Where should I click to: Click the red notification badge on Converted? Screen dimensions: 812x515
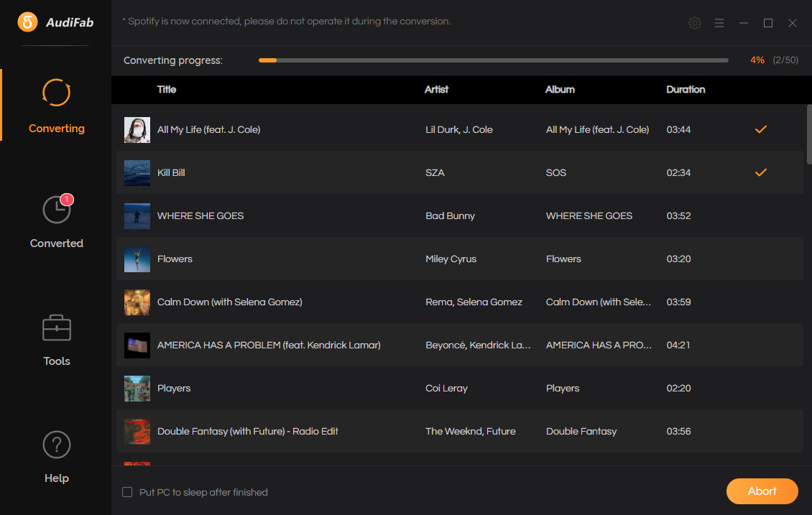point(67,199)
